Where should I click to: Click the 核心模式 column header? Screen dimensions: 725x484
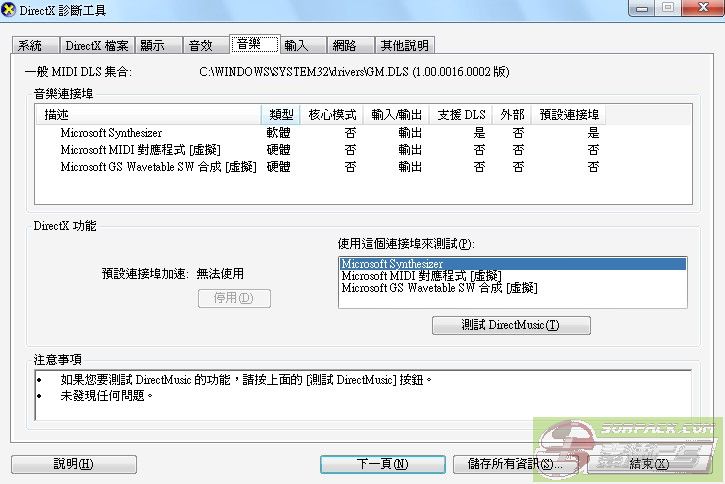pos(331,115)
